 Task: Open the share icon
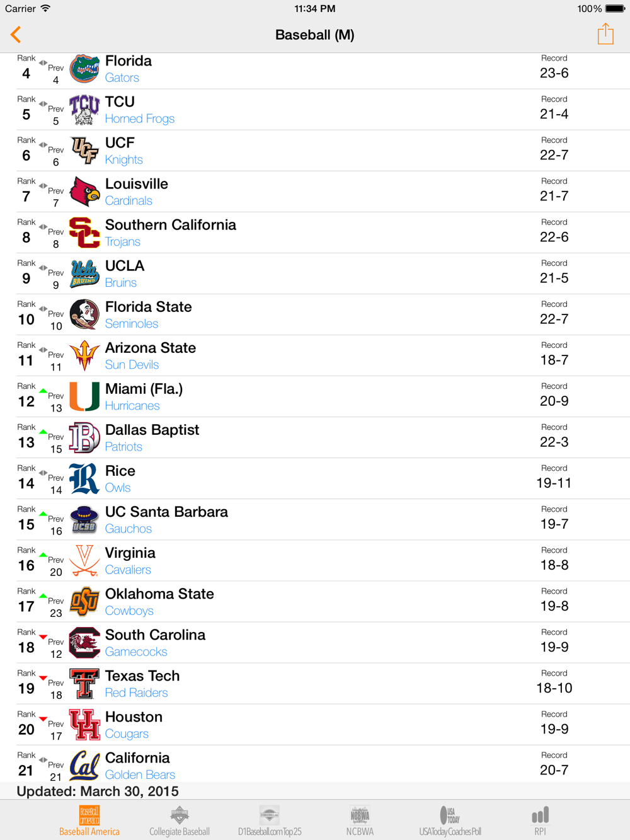(605, 34)
